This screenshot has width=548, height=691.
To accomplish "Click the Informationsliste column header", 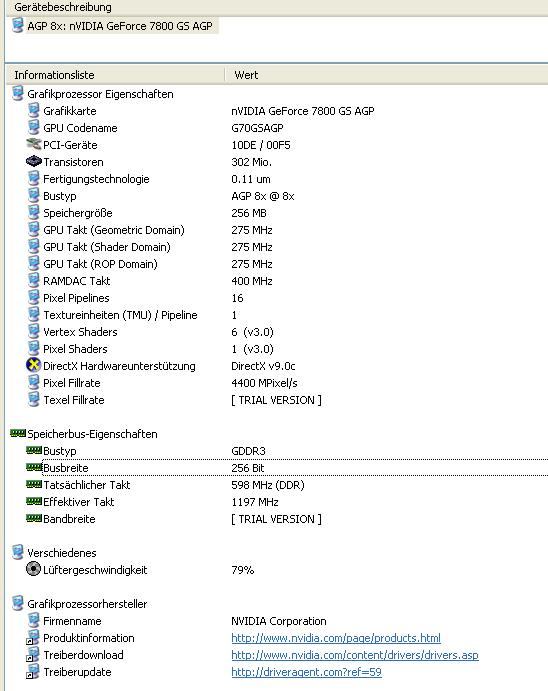I will pyautogui.click(x=54, y=75).
